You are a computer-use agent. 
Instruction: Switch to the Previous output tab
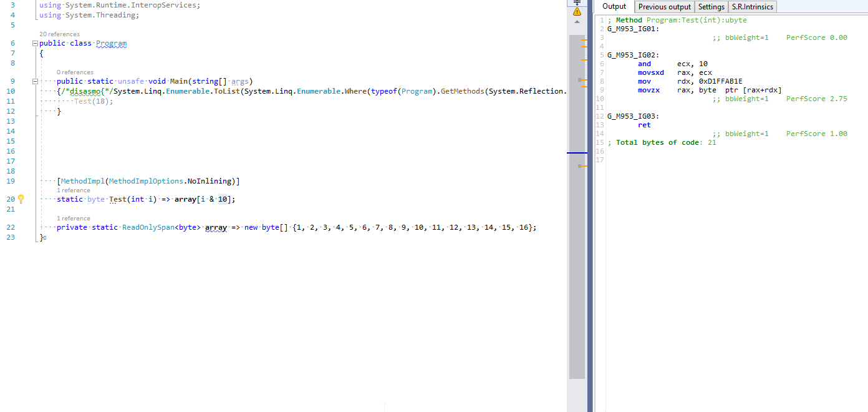tap(665, 7)
